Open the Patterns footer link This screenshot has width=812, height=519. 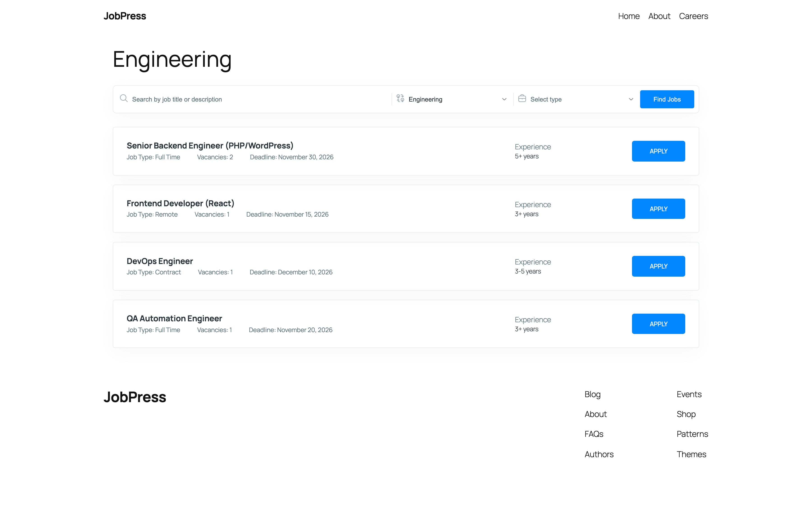point(692,434)
